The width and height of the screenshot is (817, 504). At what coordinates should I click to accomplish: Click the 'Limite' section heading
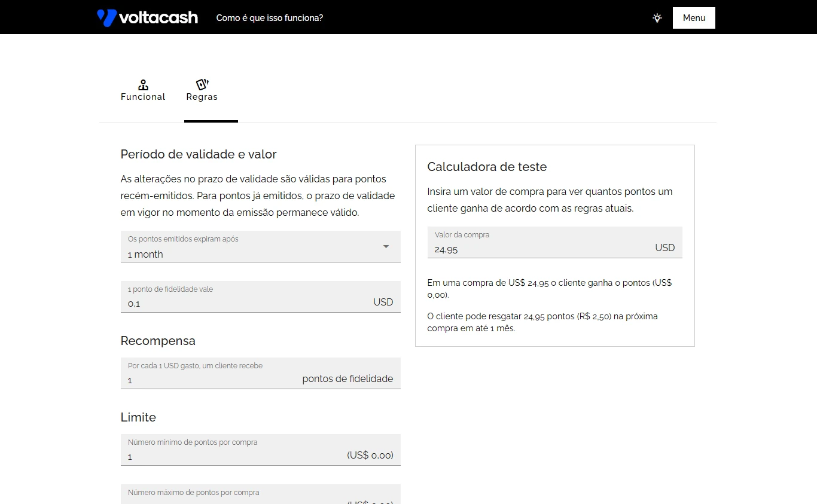click(138, 417)
